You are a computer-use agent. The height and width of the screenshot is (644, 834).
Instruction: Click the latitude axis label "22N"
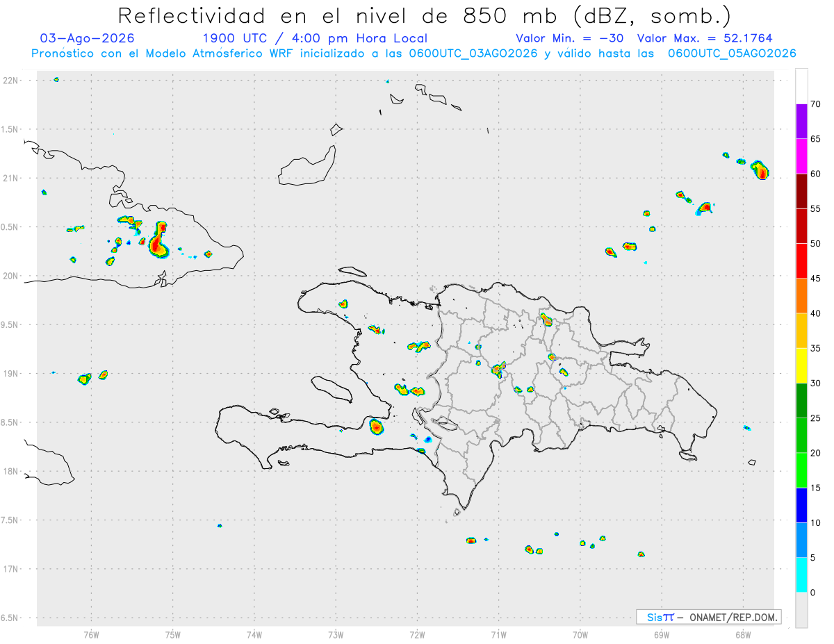11,81
